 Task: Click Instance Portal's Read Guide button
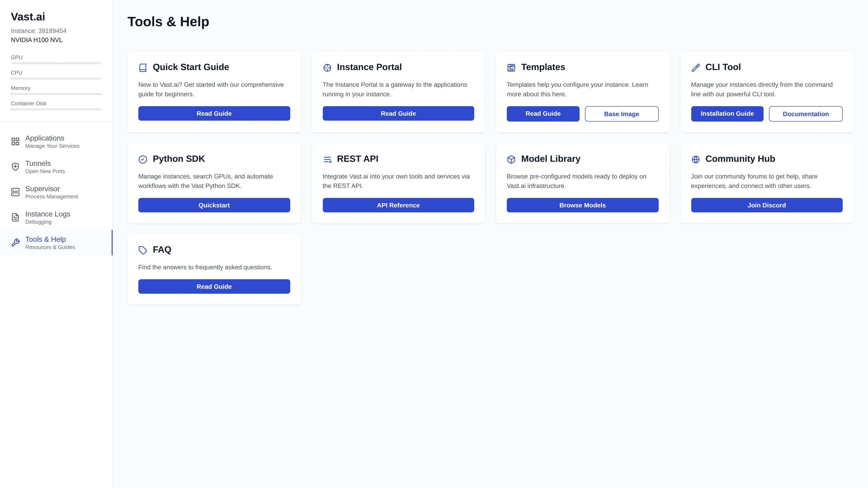[398, 113]
